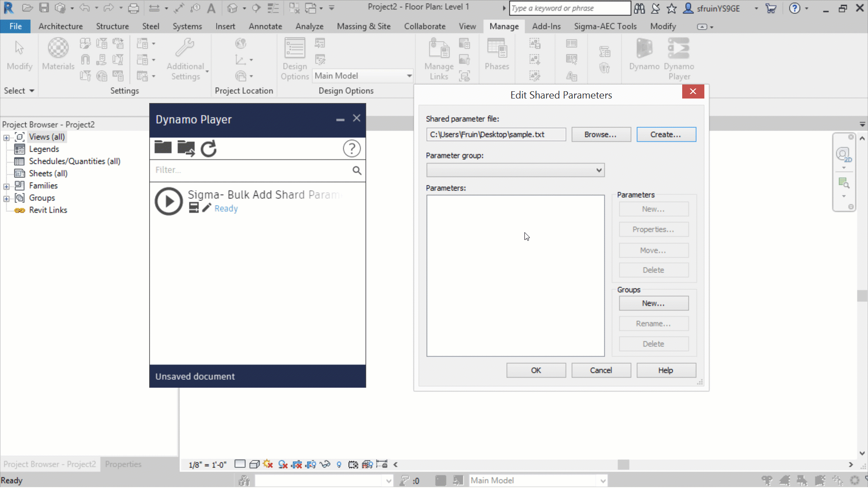Expand Groups node in Project Browser
This screenshot has height=488, width=868.
click(6, 198)
